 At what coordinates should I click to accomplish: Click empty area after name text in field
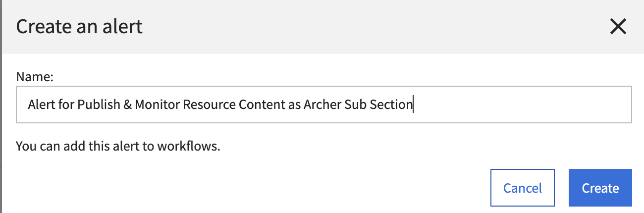click(x=520, y=105)
